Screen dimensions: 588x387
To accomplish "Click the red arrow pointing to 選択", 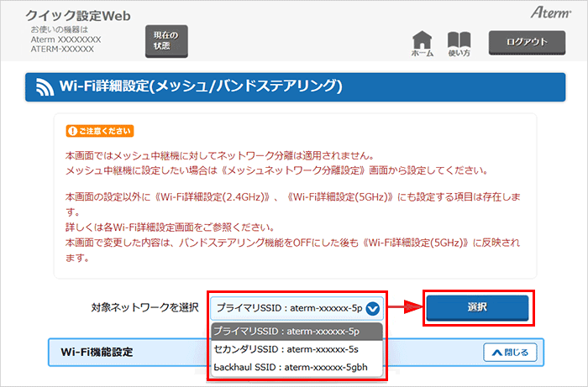I will click(404, 308).
